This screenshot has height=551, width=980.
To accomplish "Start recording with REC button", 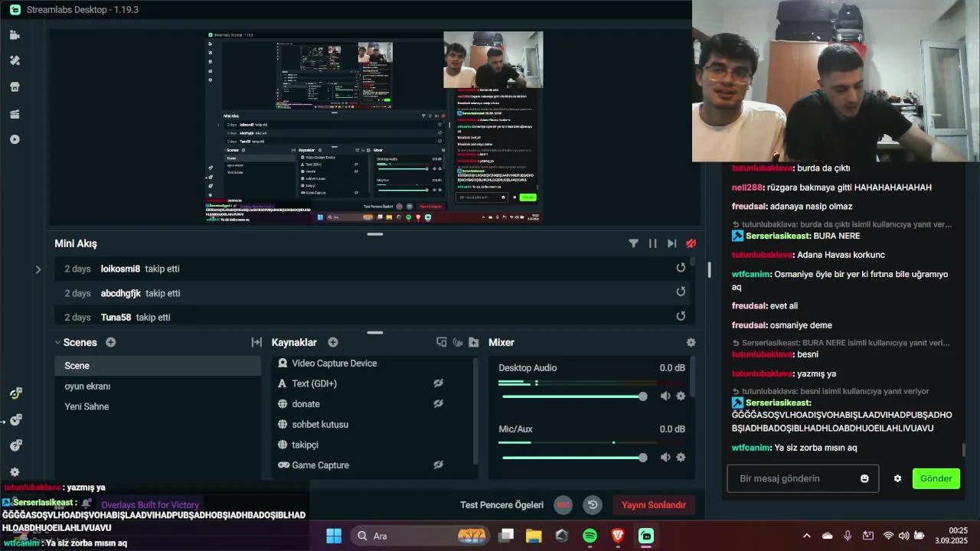I will coord(563,505).
